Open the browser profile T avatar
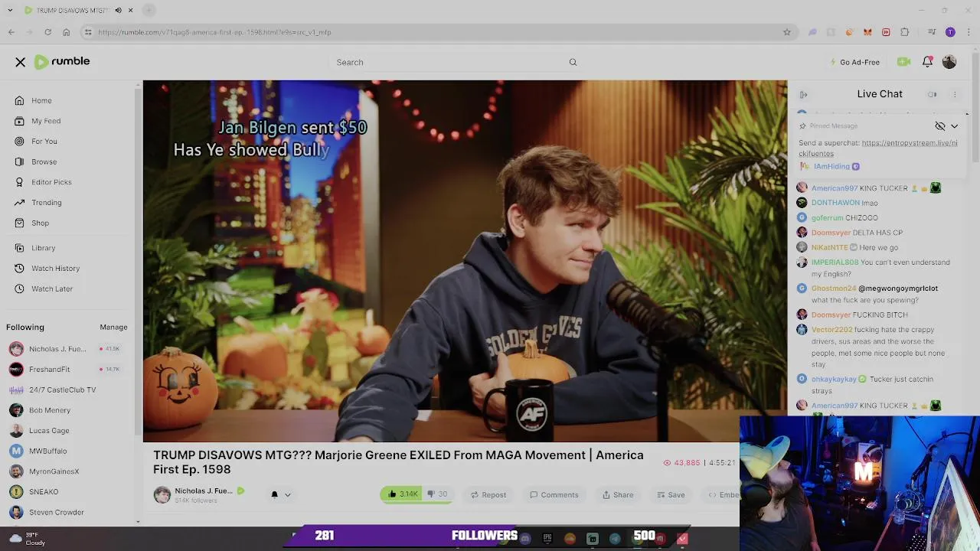Viewport: 980px width, 551px height. click(950, 32)
